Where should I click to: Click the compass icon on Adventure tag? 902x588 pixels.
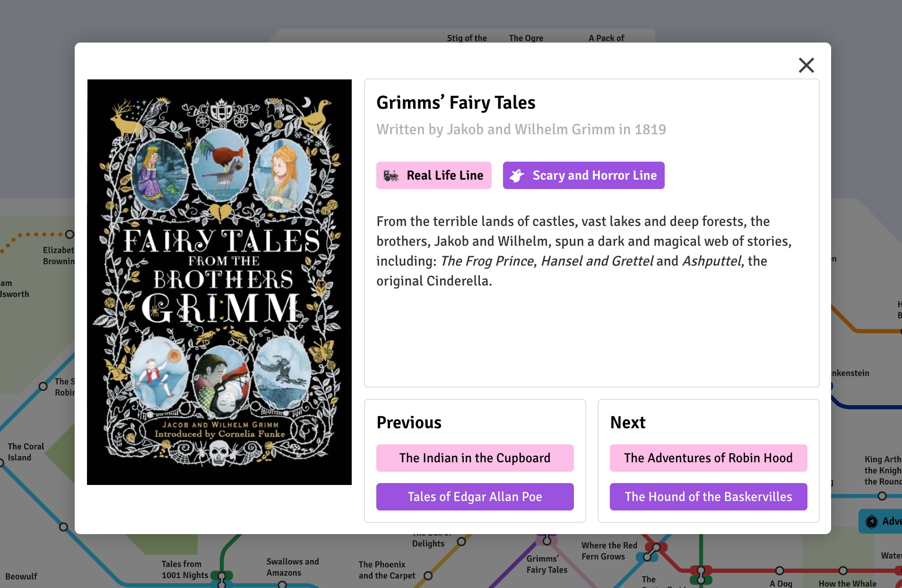click(x=872, y=521)
